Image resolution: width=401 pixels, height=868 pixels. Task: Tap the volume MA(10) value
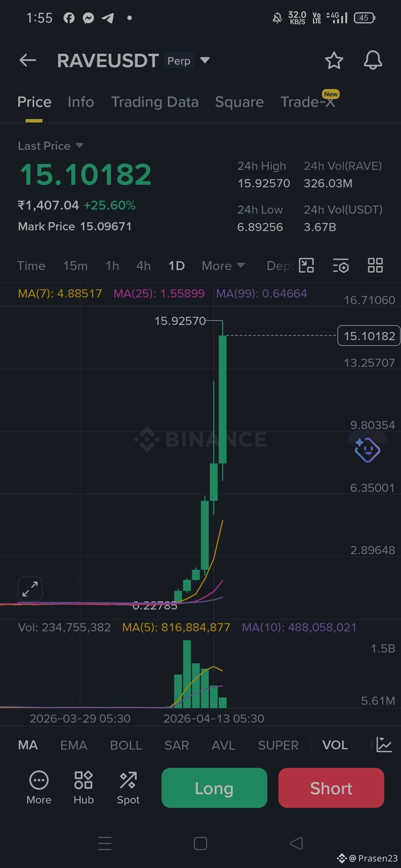[x=299, y=627]
